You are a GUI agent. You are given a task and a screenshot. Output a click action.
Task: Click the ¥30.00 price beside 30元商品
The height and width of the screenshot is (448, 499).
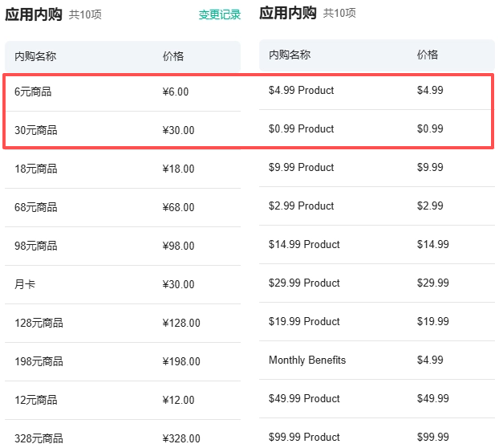coord(178,130)
